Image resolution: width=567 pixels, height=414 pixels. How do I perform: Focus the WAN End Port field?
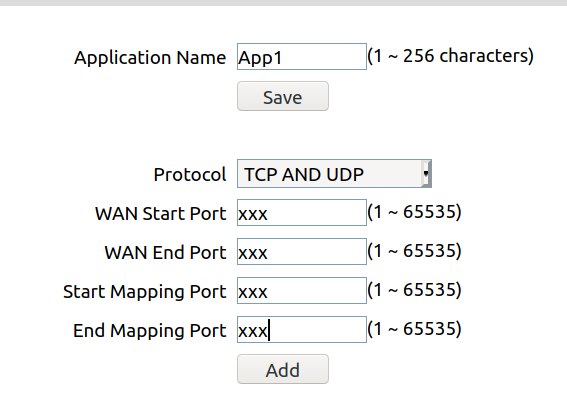click(x=302, y=251)
